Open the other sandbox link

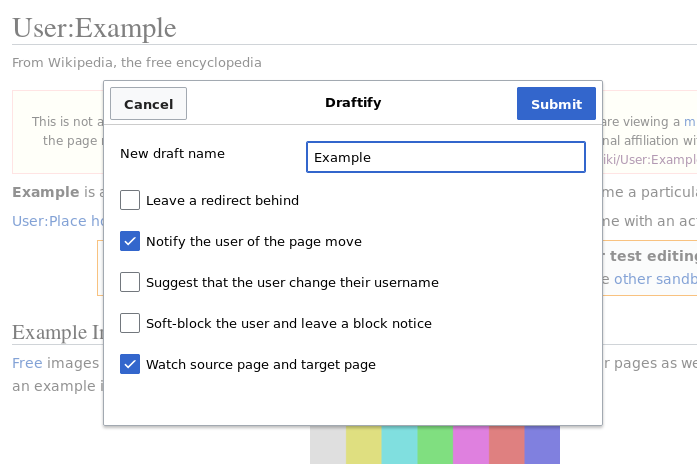coord(655,279)
